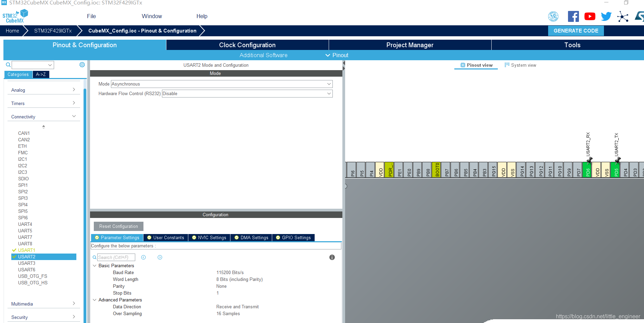The width and height of the screenshot is (644, 323).
Task: Go to previous parameter search result
Action: pos(143,257)
